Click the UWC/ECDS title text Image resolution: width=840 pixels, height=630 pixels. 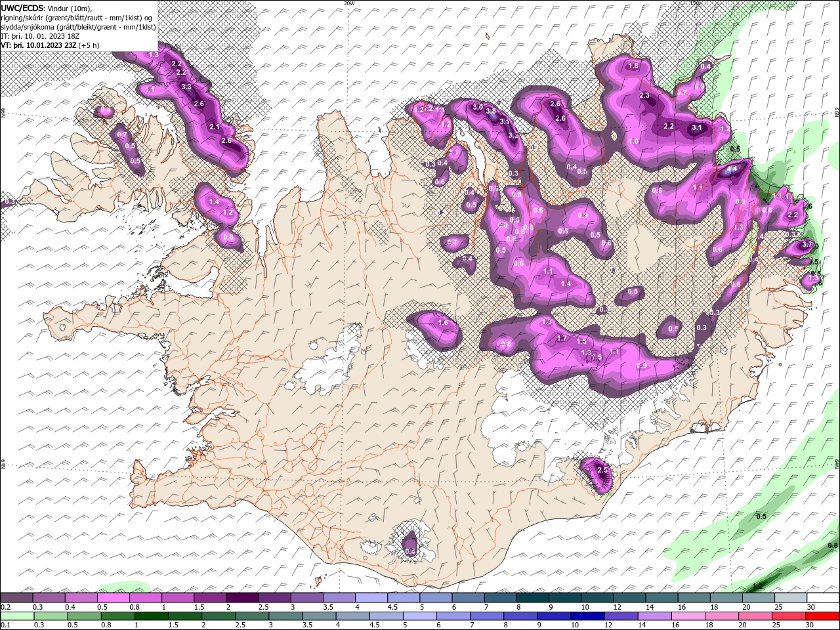point(22,8)
